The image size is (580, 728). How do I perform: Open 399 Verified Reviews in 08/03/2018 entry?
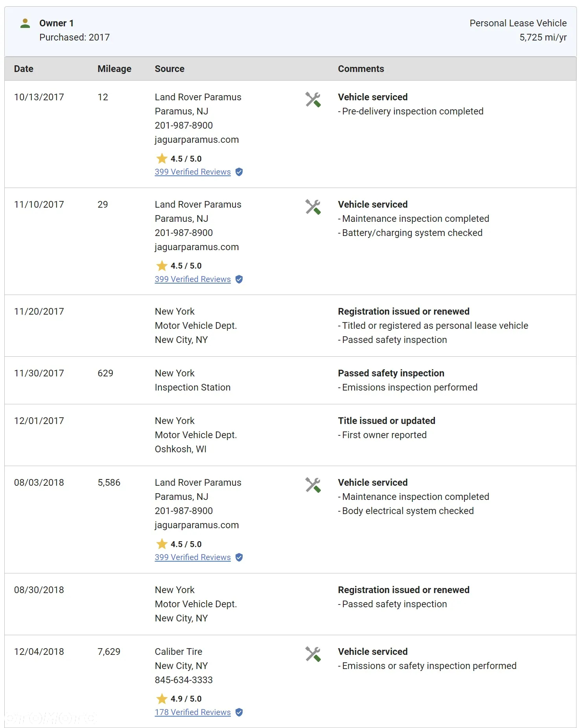pyautogui.click(x=193, y=557)
